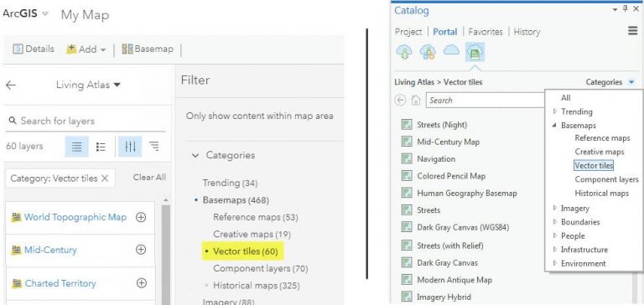644x305 pixels.
Task: Open Mid-Century layer details
Action: 50,250
